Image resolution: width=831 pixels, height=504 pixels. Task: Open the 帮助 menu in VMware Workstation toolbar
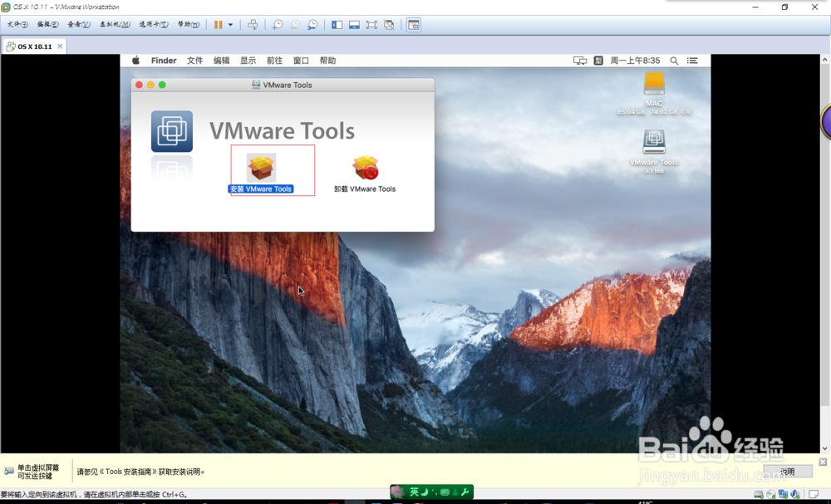(188, 24)
